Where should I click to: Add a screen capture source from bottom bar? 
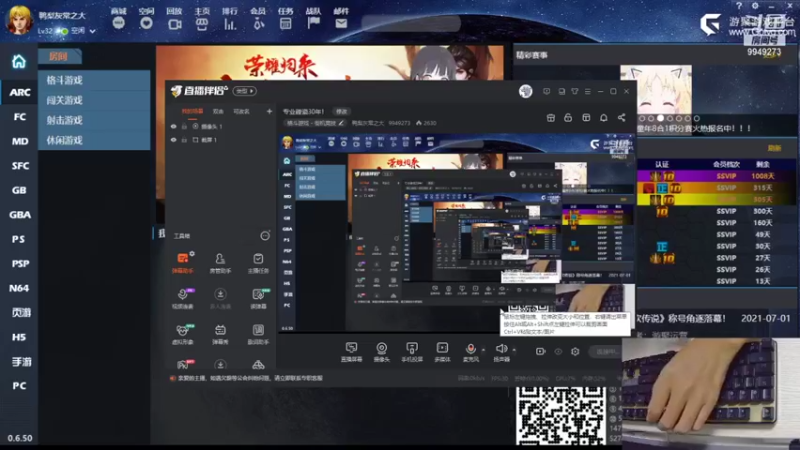pyautogui.click(x=351, y=352)
